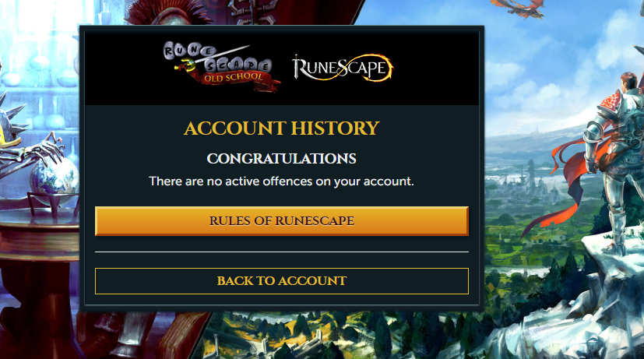Click the distant city in the valley
The height and width of the screenshot is (359, 644).
click(x=530, y=181)
